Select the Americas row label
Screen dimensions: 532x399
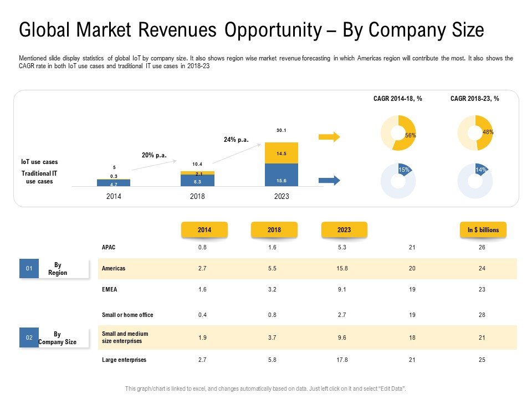click(113, 268)
